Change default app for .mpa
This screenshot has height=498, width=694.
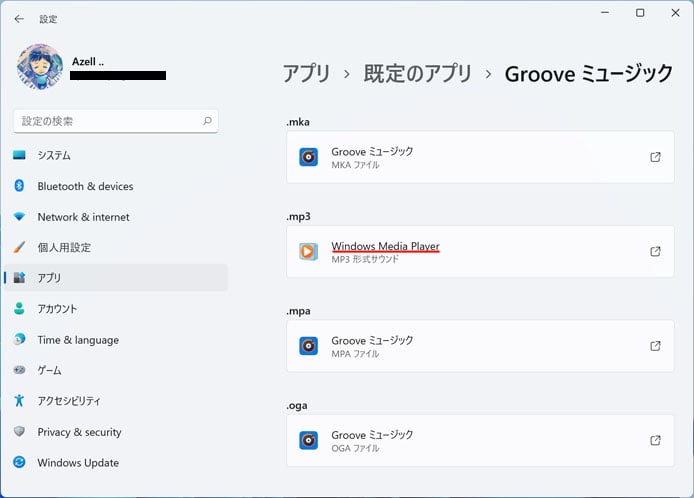pos(480,346)
